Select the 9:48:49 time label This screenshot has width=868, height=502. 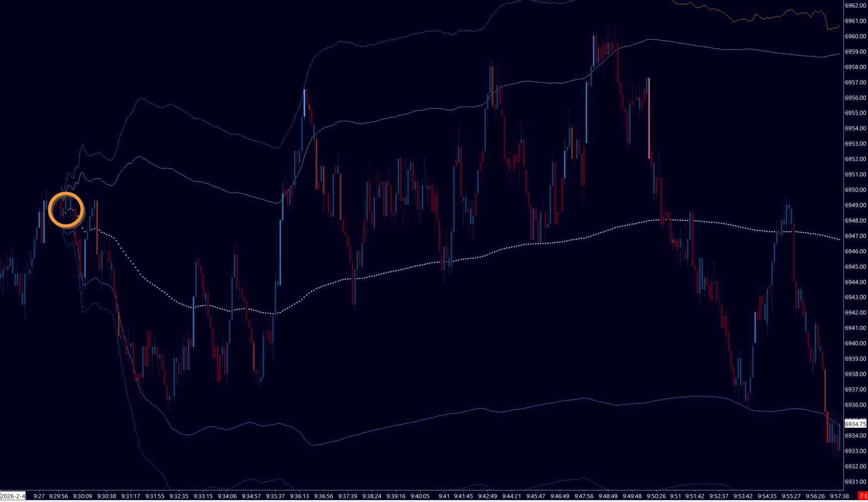[x=607, y=496]
